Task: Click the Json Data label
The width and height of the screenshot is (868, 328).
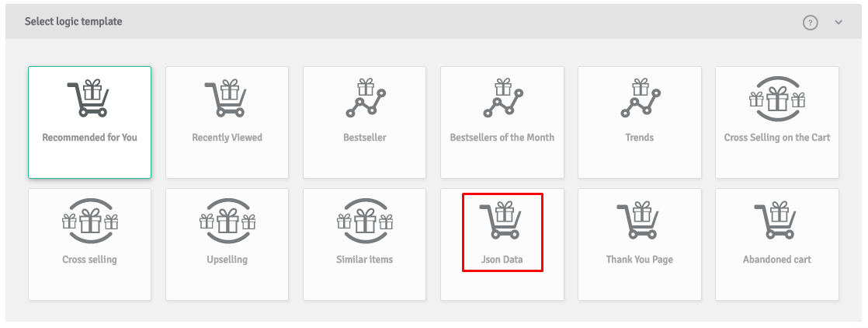Action: pos(502,260)
